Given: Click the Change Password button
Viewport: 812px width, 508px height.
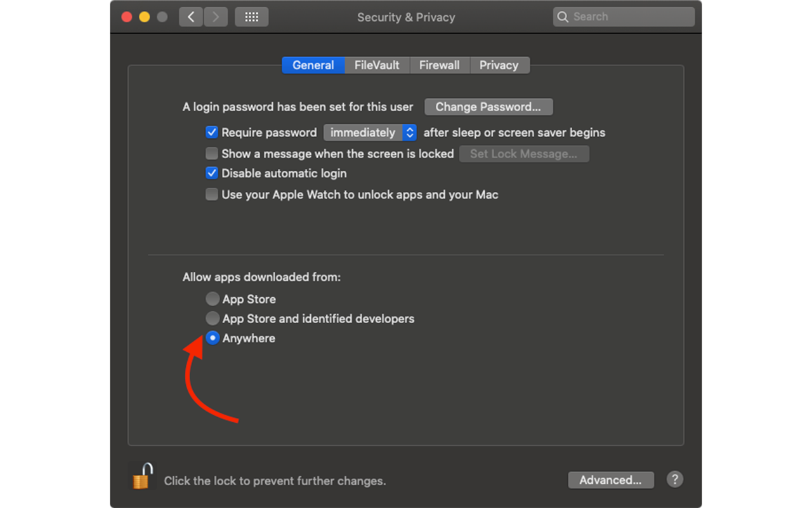Looking at the screenshot, I should coord(488,107).
